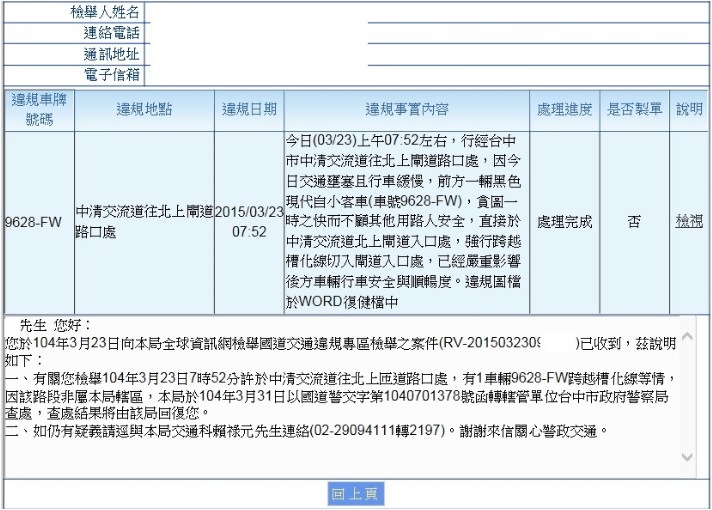Screen dimensions: 712x510
Task: Click the case number RV-201503230 text
Action: 491,343
